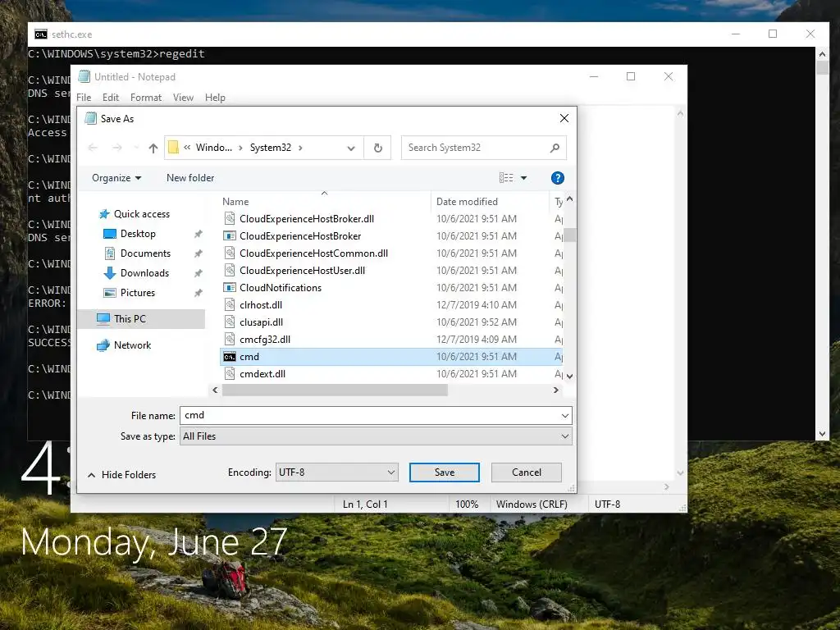Image resolution: width=840 pixels, height=630 pixels.
Task: Sort by the Date modified column header
Action: (x=490, y=202)
